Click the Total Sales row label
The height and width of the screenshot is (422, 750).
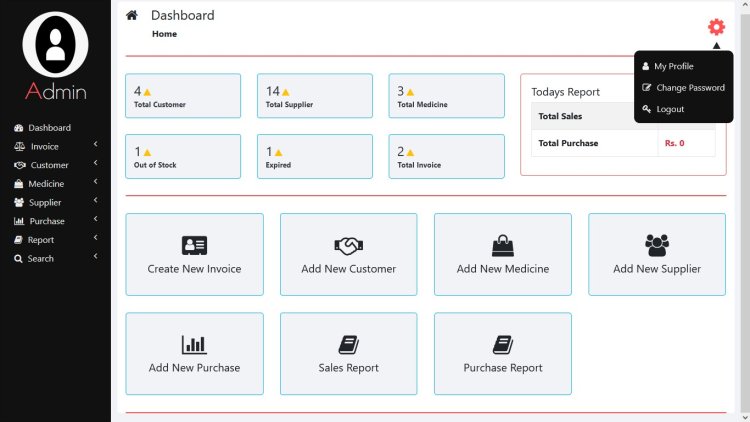coord(560,116)
